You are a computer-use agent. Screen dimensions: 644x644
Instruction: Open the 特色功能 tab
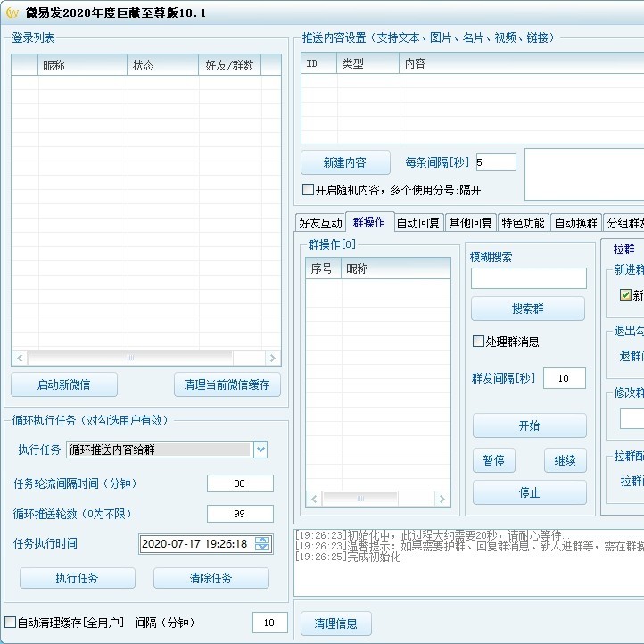(524, 223)
